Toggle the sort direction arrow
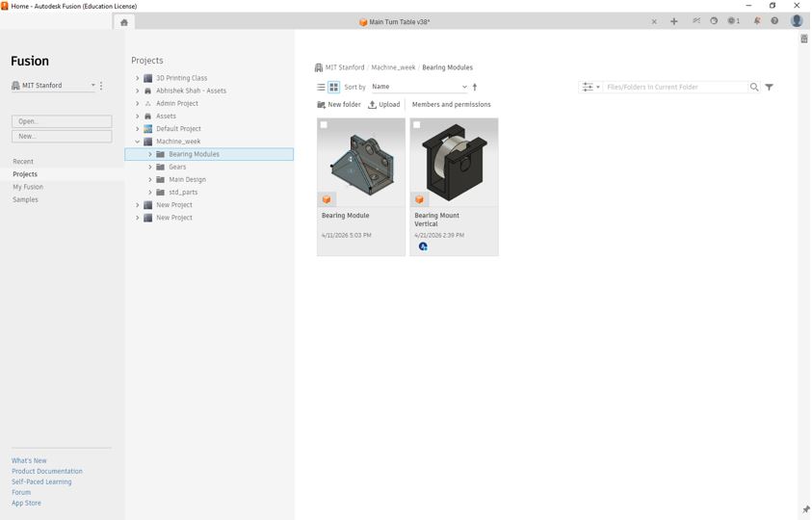Screen dimensions: 812x520 point(474,87)
